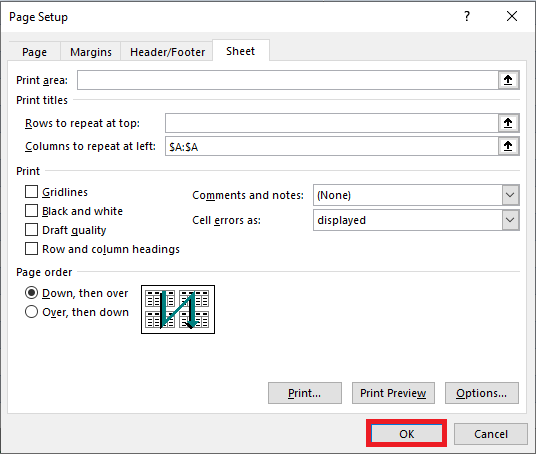Enable the Gridlines checkbox

31,192
